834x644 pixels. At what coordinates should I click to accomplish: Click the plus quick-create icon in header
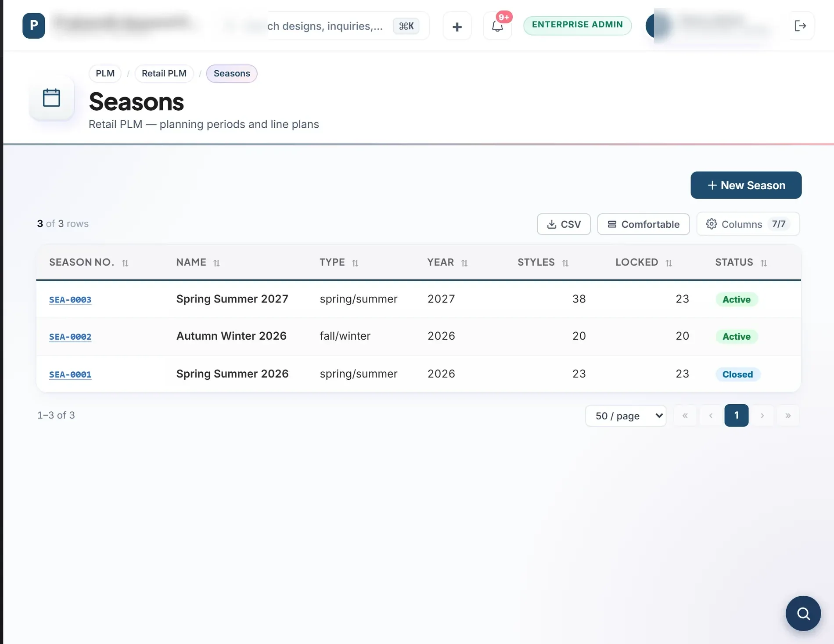point(457,26)
